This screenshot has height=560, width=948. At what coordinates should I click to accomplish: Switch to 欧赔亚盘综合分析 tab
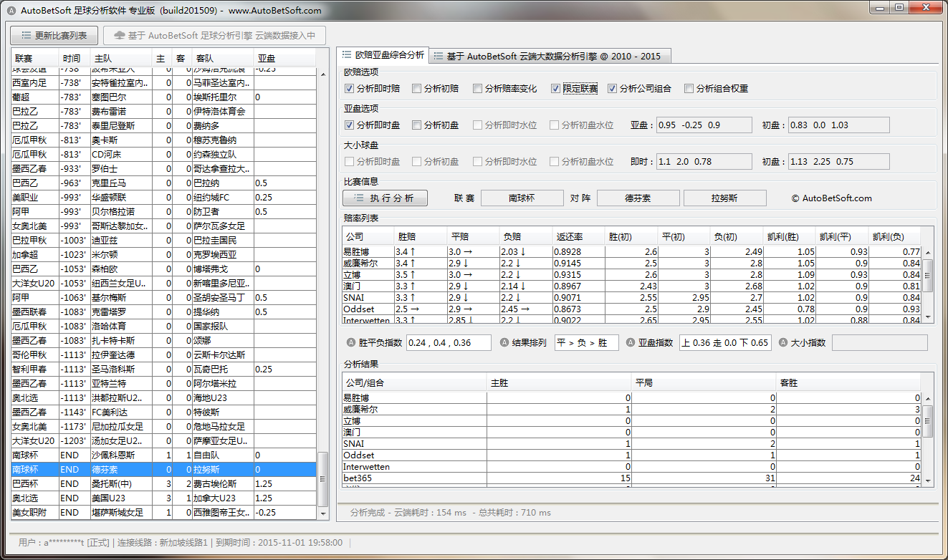[383, 55]
